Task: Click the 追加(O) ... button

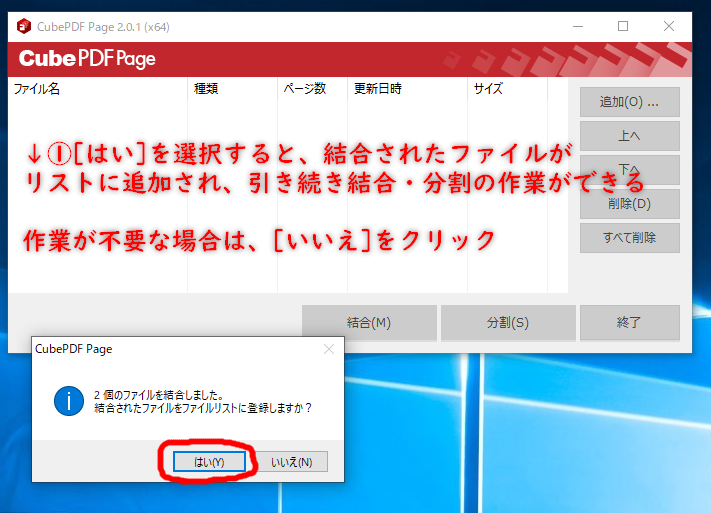Action: 629,102
